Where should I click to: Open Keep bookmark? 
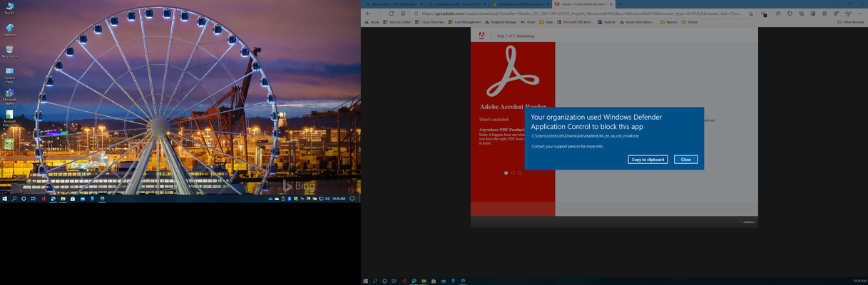coord(546,22)
